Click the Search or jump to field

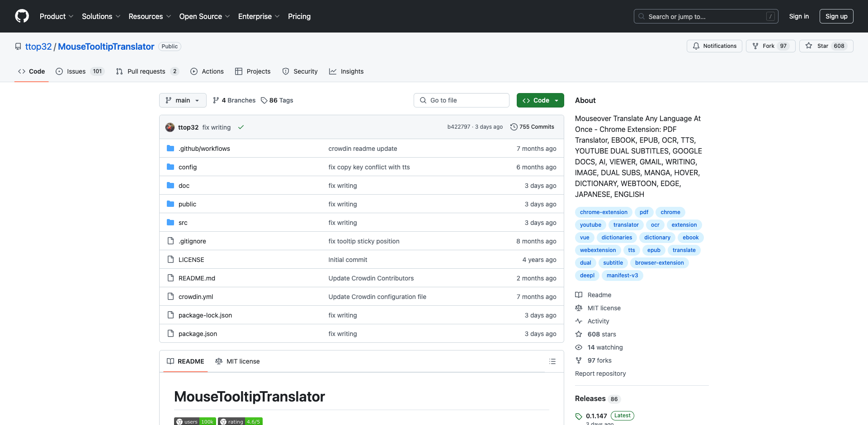coord(706,16)
